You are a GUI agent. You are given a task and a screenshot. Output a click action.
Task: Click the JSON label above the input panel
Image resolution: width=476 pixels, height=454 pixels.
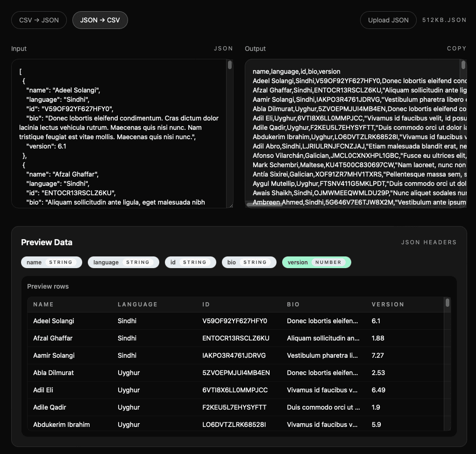tap(223, 48)
